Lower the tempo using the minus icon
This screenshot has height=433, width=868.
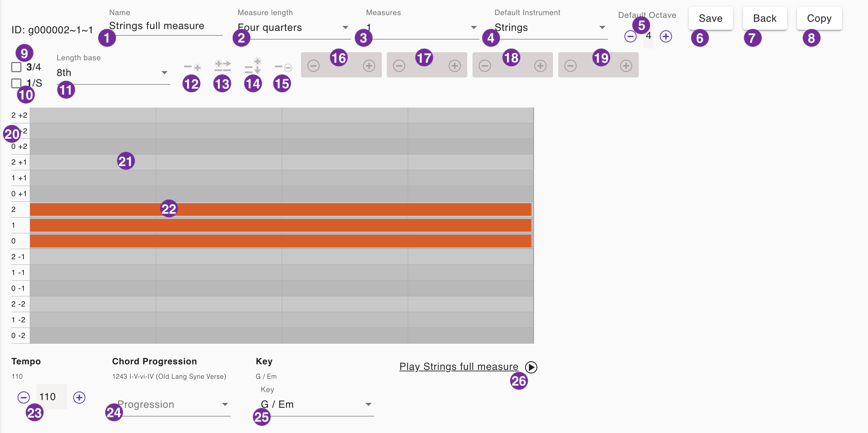(x=24, y=397)
